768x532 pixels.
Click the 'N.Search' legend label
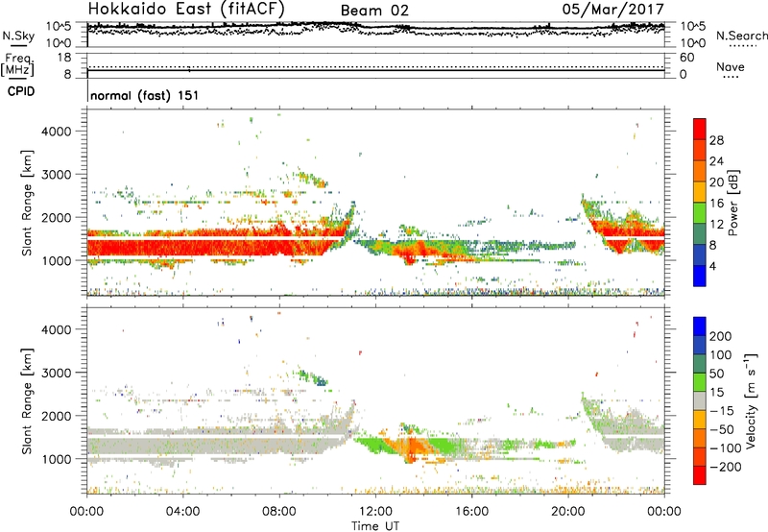[x=741, y=36]
